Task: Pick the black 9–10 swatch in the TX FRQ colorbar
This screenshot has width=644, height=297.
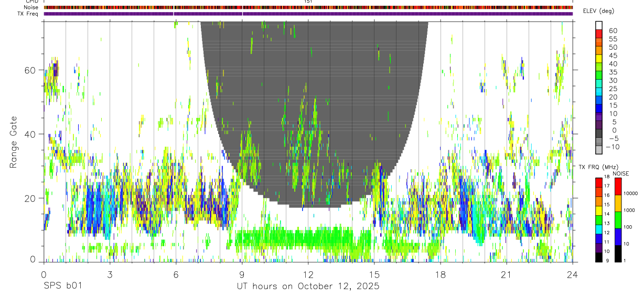Action: click(599, 256)
